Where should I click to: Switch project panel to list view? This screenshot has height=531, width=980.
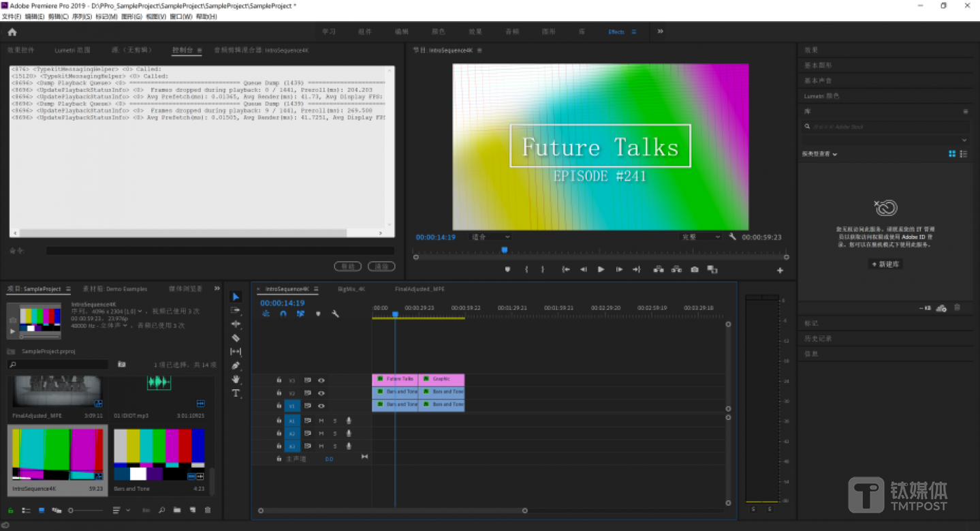click(26, 510)
